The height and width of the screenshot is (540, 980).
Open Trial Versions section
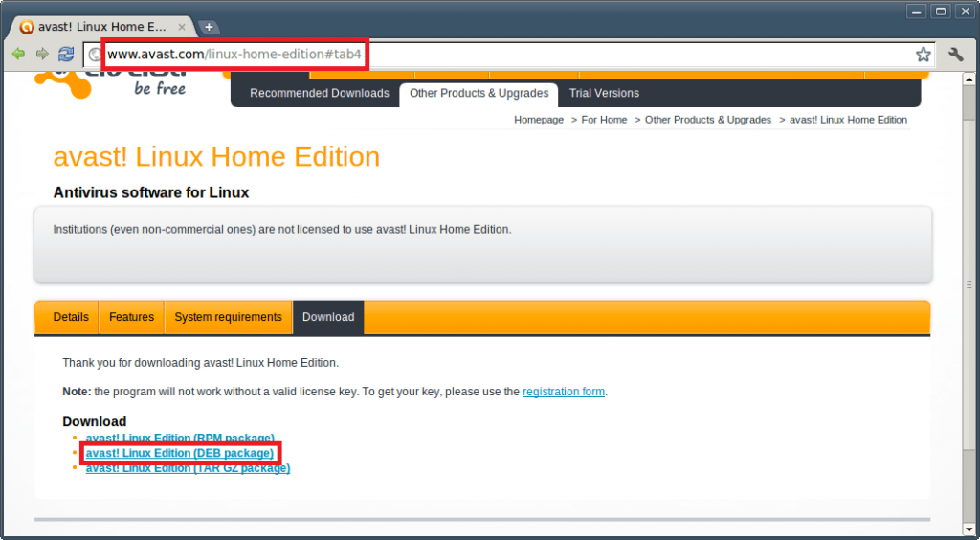604,93
